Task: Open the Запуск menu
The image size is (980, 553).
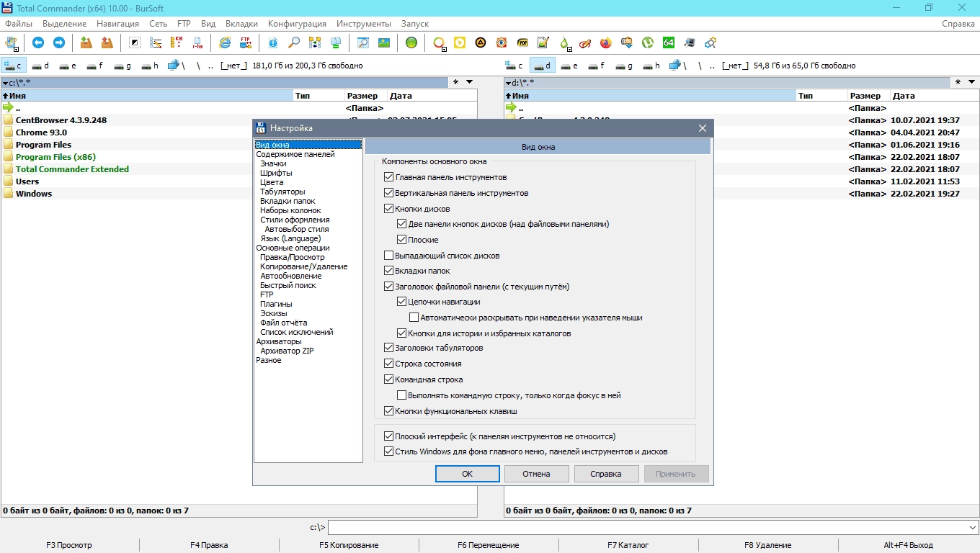Action: 414,24
